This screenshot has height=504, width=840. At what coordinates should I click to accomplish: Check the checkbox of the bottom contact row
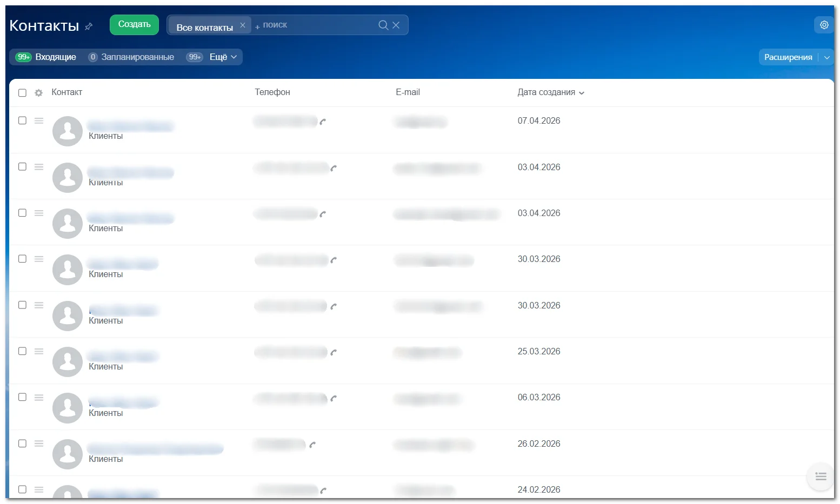[x=22, y=489]
